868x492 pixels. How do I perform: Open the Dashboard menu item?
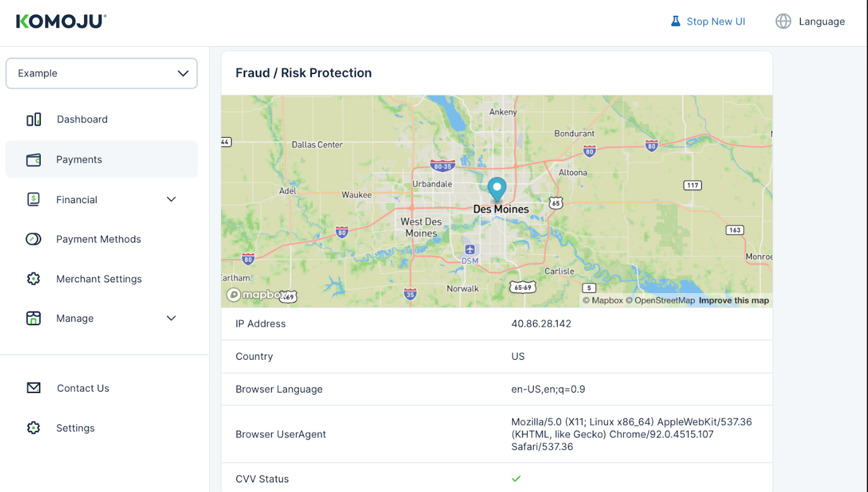(x=82, y=120)
